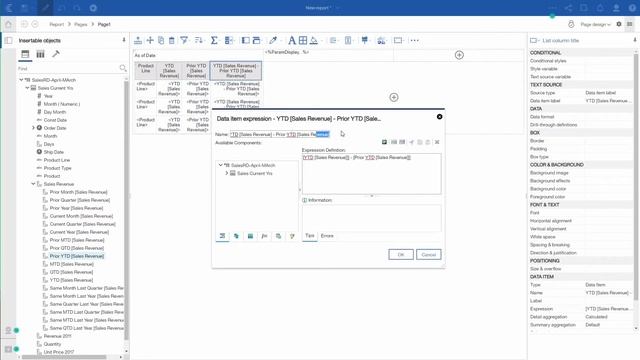Image resolution: width=640 pixels, height=360 pixels.
Task: Select Prior YTD [Sales Revenue] in tree
Action: point(77,256)
